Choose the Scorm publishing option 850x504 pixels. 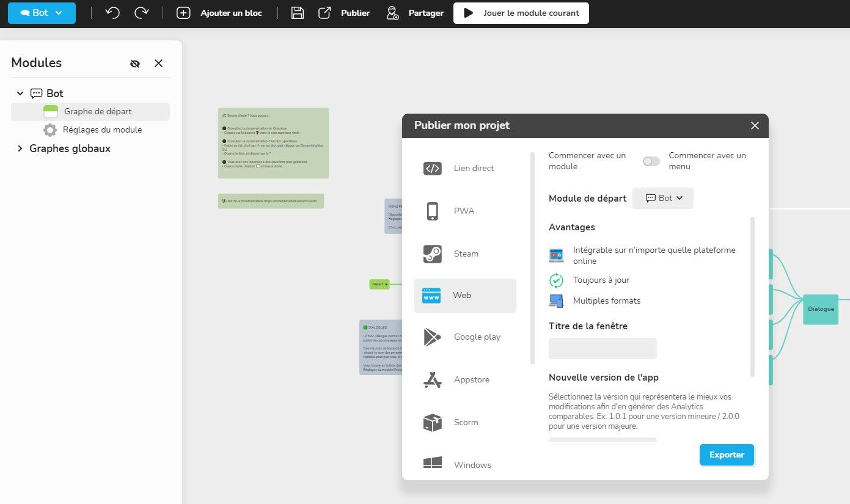pos(465,422)
